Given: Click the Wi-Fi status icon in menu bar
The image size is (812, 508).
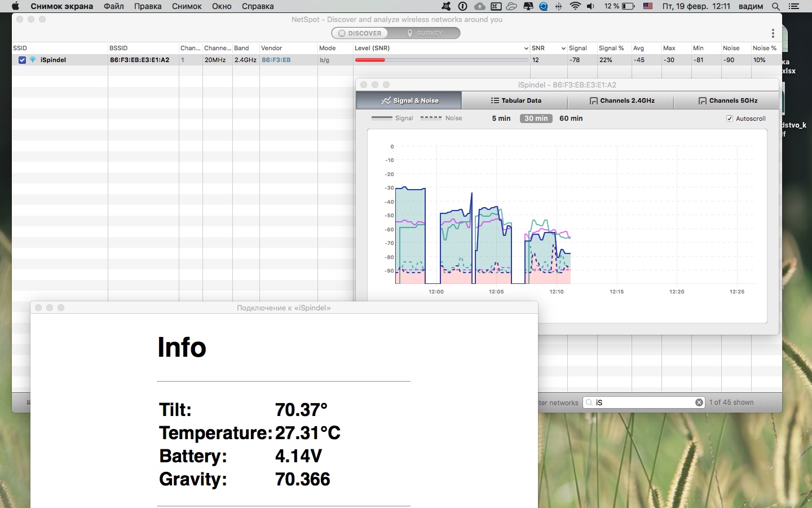Looking at the screenshot, I should coord(575,6).
